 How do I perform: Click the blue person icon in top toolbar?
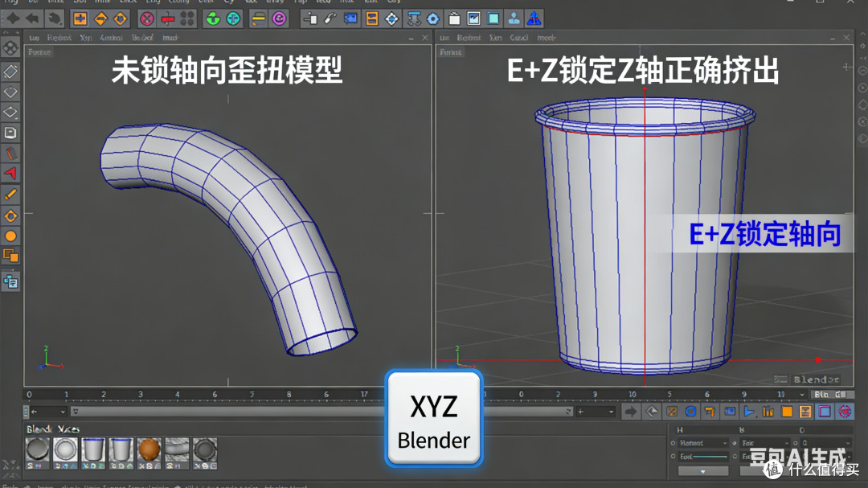point(514,18)
